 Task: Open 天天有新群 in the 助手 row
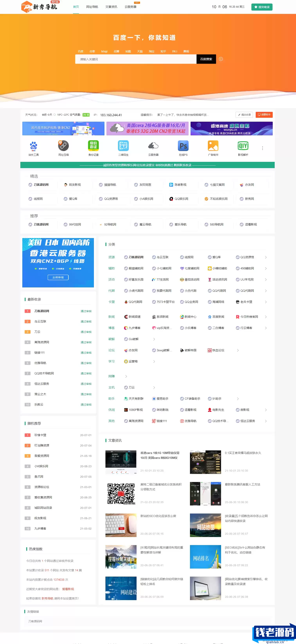coord(134,399)
